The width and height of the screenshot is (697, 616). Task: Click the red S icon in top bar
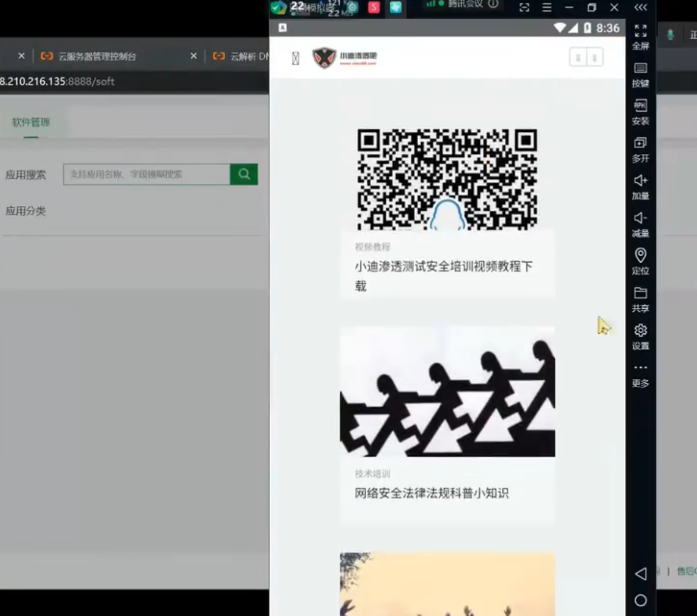pyautogui.click(x=374, y=7)
